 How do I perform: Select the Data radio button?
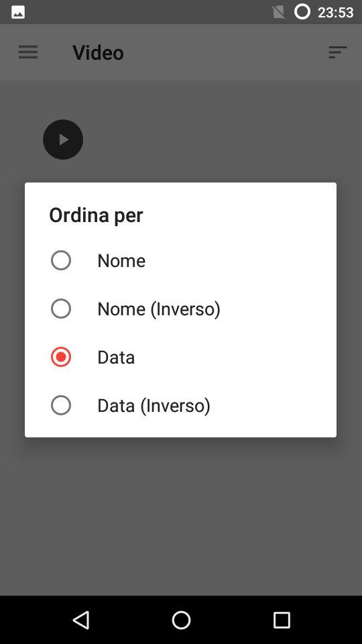tap(61, 357)
